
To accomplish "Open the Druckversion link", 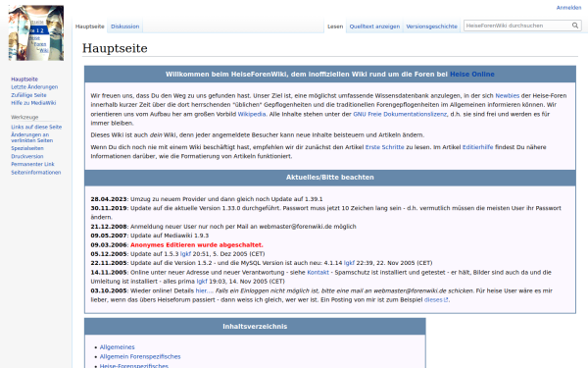I will click(x=27, y=156).
